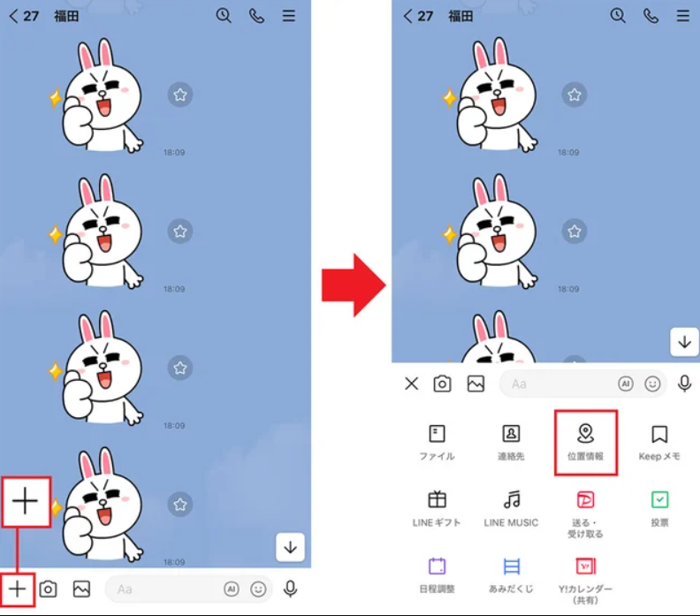This screenshot has width=700, height=616.
Task: Open search in the right chat screen
Action: [618, 16]
